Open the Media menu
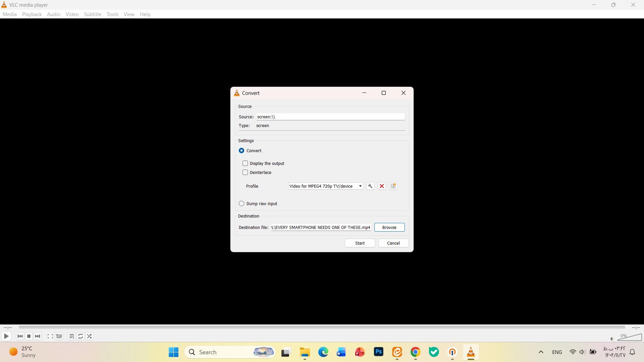The width and height of the screenshot is (644, 362). [9, 14]
